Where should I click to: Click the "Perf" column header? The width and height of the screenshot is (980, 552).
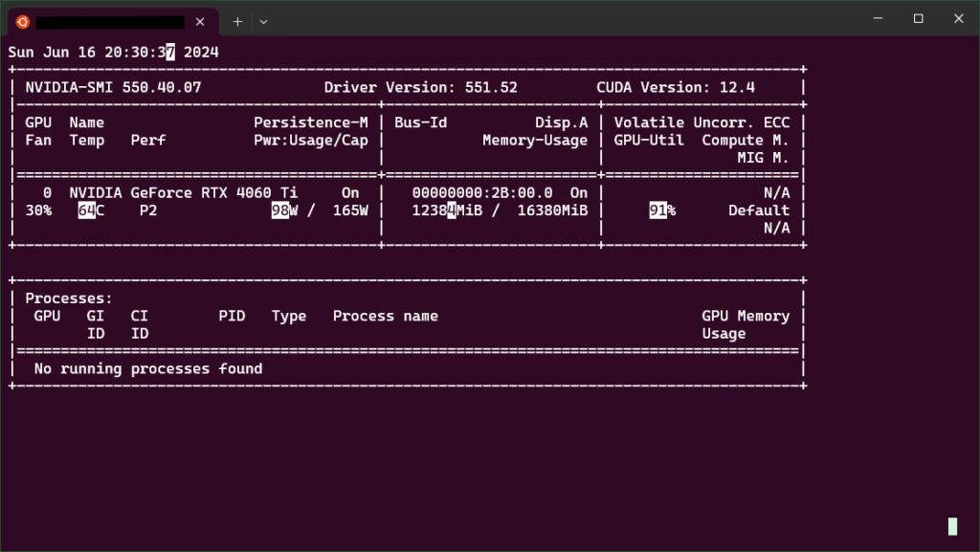click(148, 141)
